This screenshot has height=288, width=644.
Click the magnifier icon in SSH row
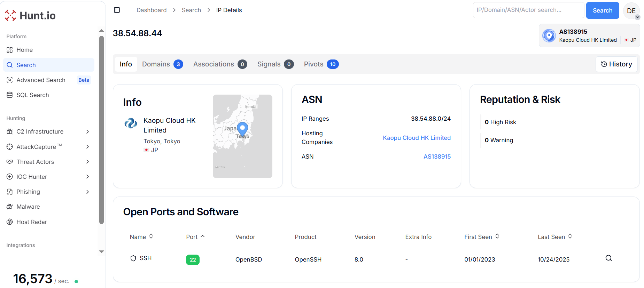coord(608,258)
